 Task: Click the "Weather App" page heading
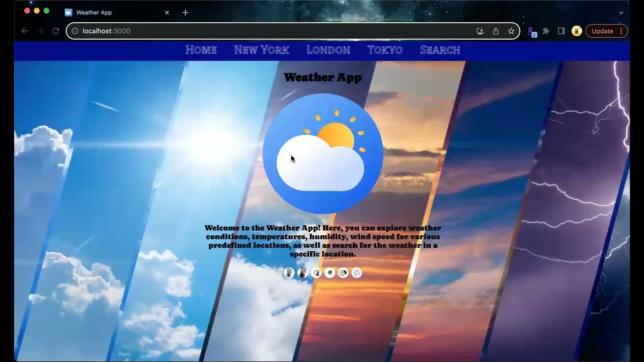pos(323,77)
